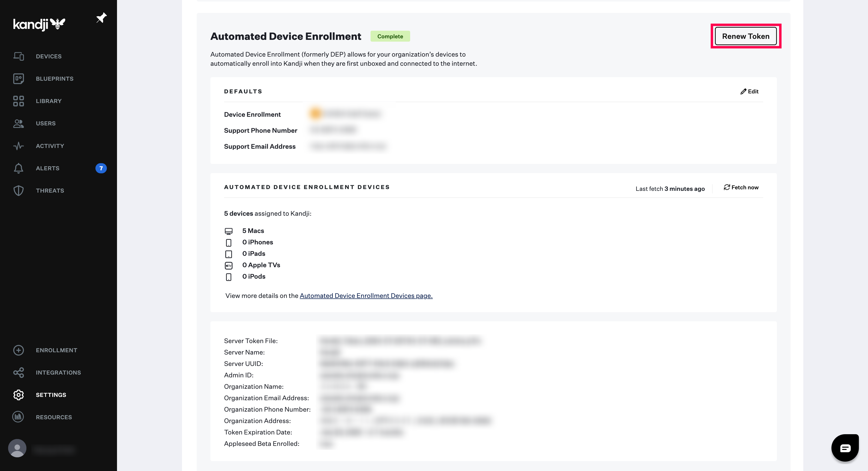Click Edit text in the Defaults section
Viewport: 868px width, 471px height.
753,92
